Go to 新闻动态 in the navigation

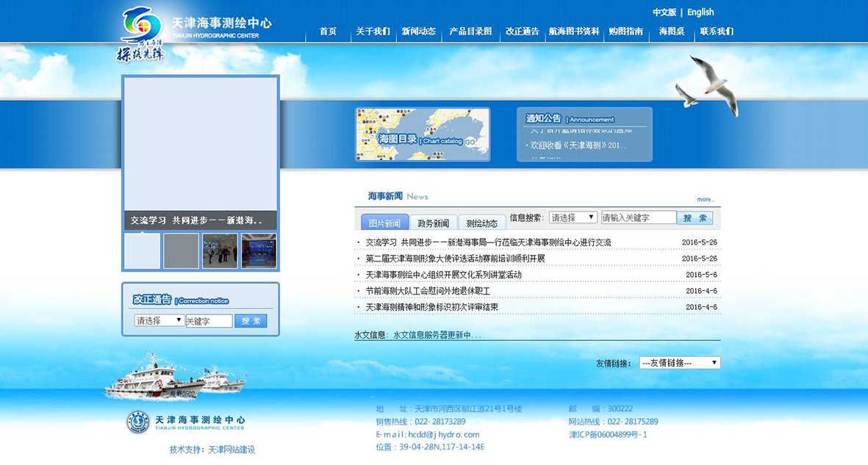[x=418, y=32]
